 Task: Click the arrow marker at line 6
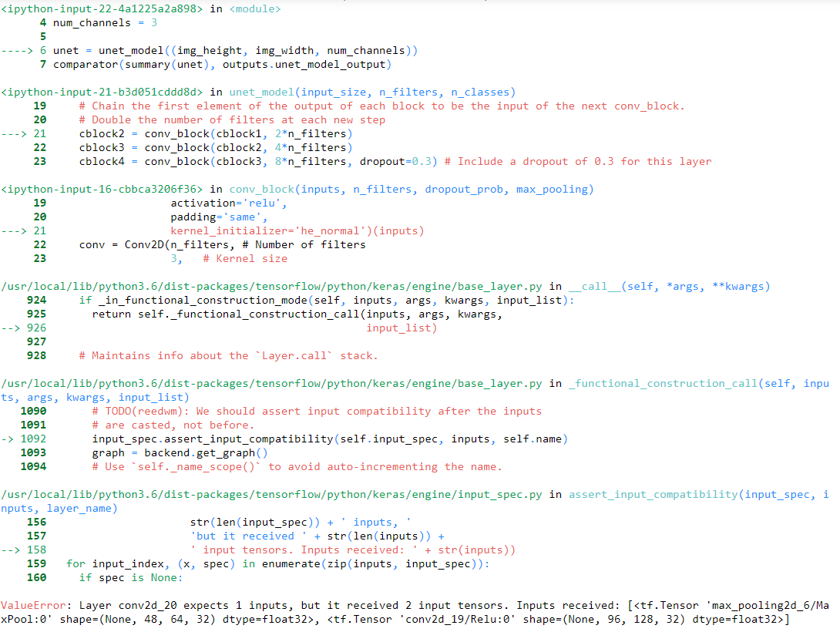17,50
